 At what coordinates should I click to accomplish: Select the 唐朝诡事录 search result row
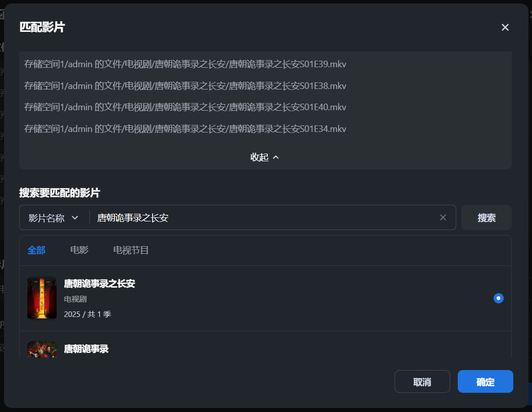pyautogui.click(x=253, y=349)
